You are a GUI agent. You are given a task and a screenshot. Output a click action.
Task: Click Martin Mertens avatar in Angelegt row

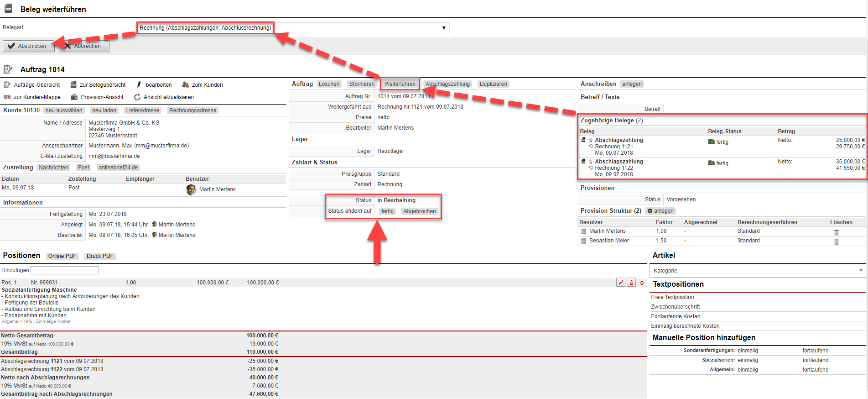click(155, 224)
